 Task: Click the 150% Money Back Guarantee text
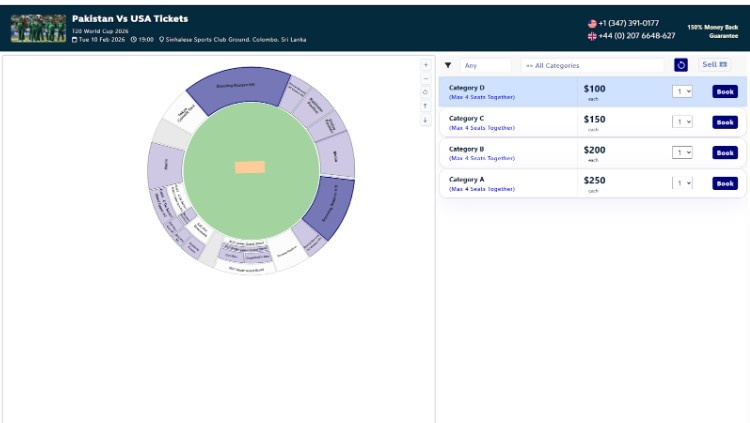pos(713,32)
